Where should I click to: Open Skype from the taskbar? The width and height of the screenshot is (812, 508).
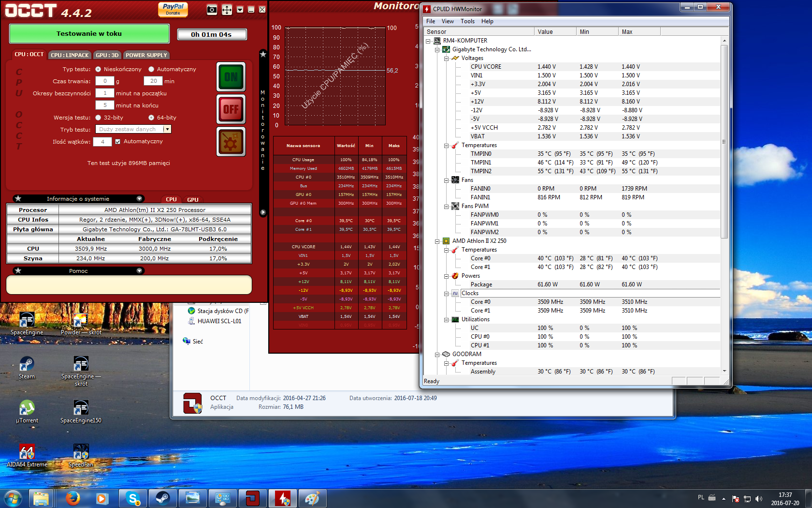(133, 498)
